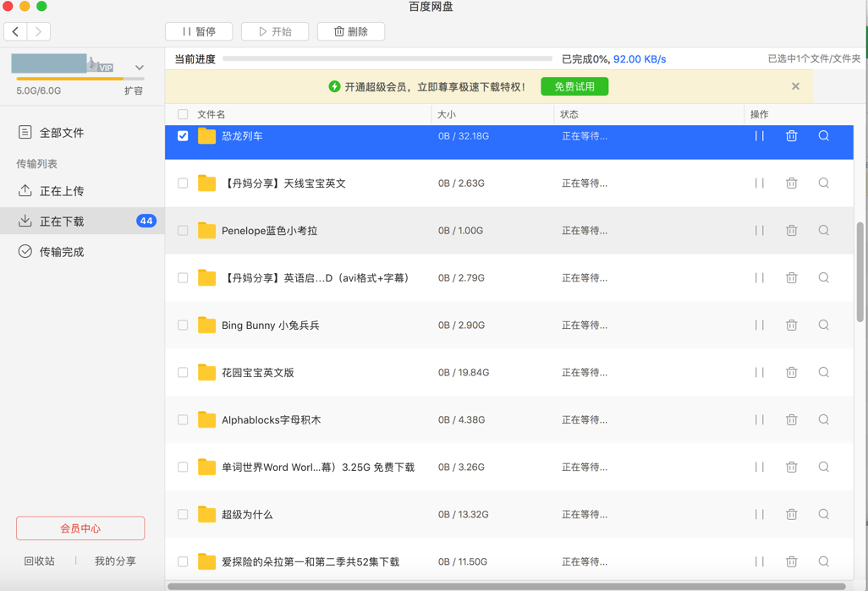Click the 44 download count badge
868x591 pixels.
coord(146,221)
